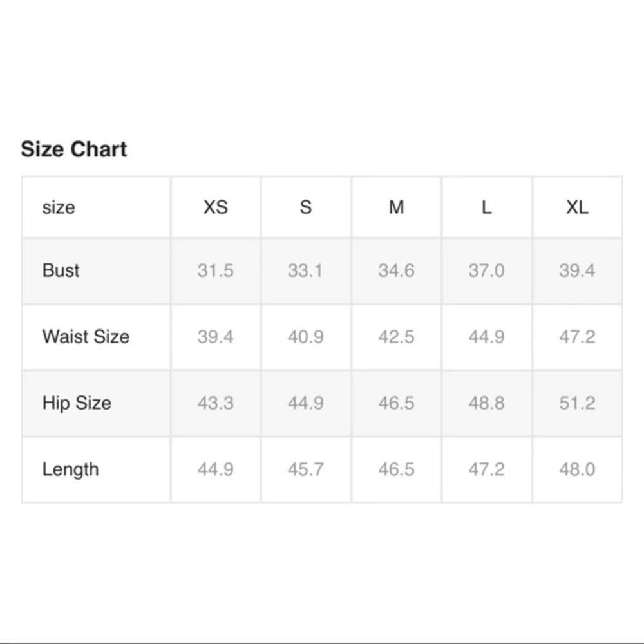The image size is (644, 644).
Task: Click the Hip Size row label
Action: click(x=77, y=403)
